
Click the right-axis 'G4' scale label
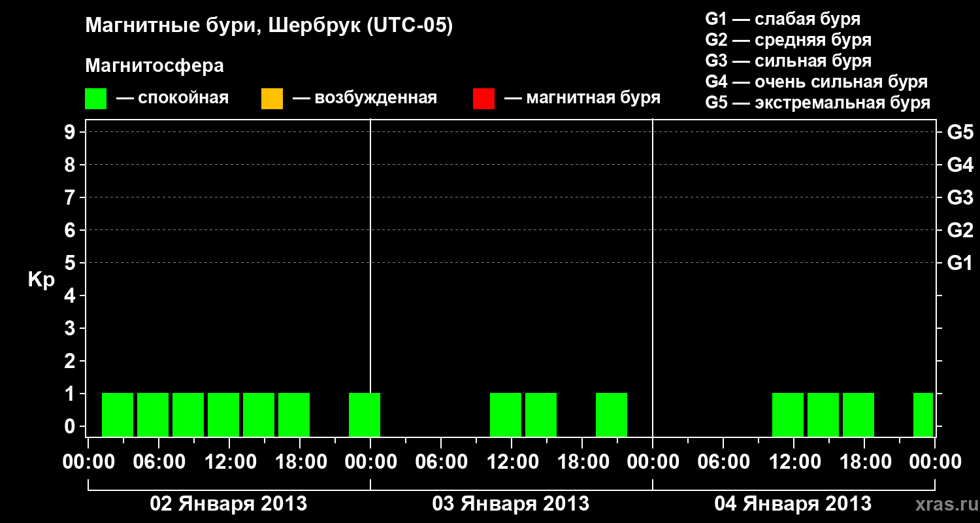[x=960, y=165]
